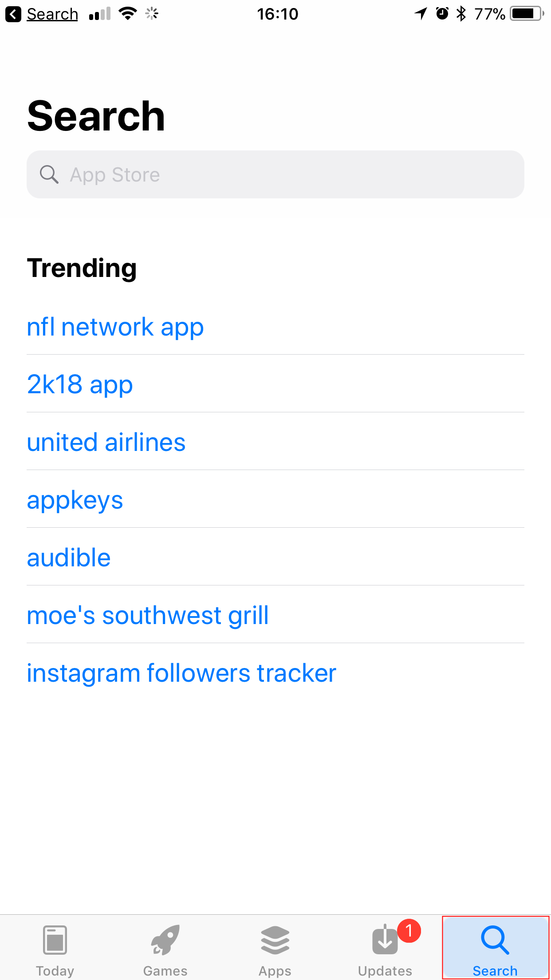551x980 pixels.
Task: Select united airlines trending search
Action: click(106, 443)
